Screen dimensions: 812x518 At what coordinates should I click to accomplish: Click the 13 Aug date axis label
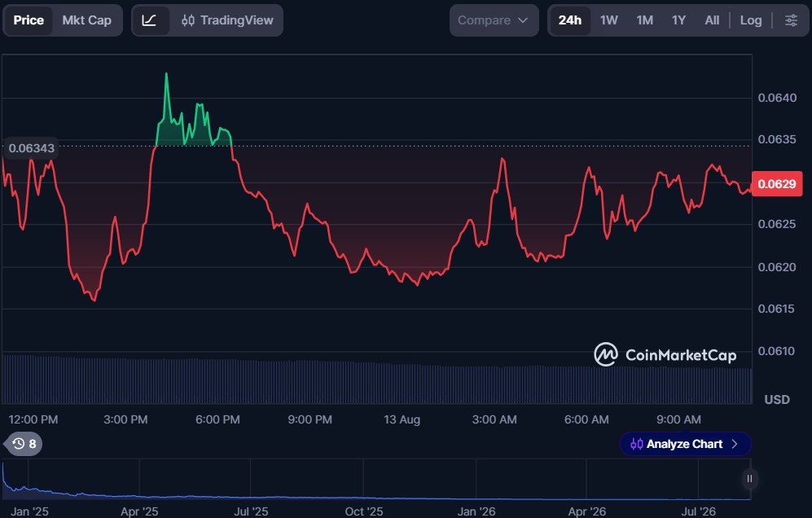tap(402, 419)
